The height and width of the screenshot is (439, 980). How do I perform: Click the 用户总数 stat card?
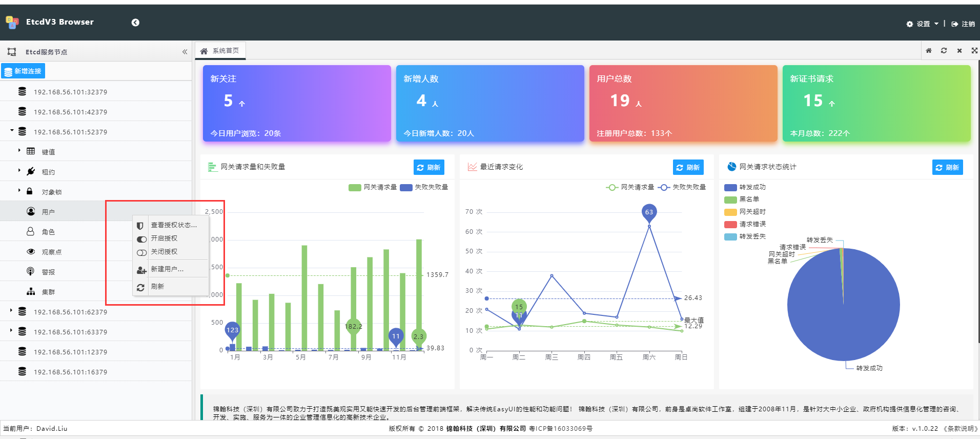pyautogui.click(x=683, y=103)
